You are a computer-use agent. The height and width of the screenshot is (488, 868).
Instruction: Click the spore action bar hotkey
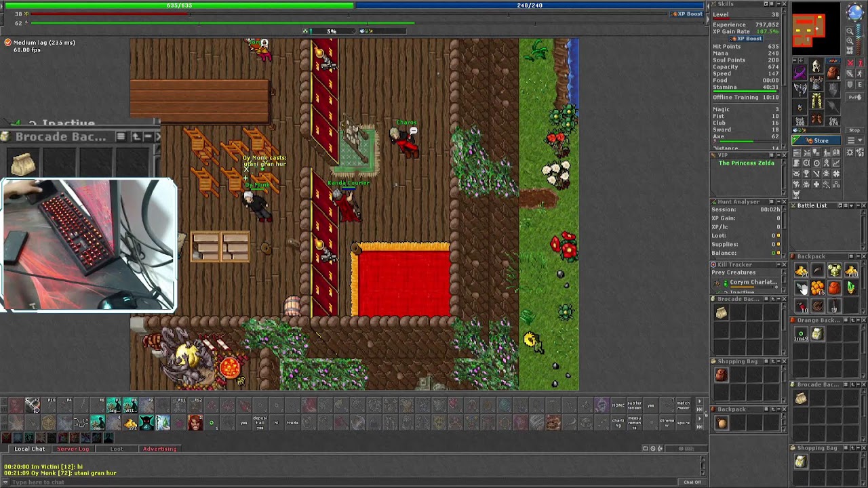[683, 423]
